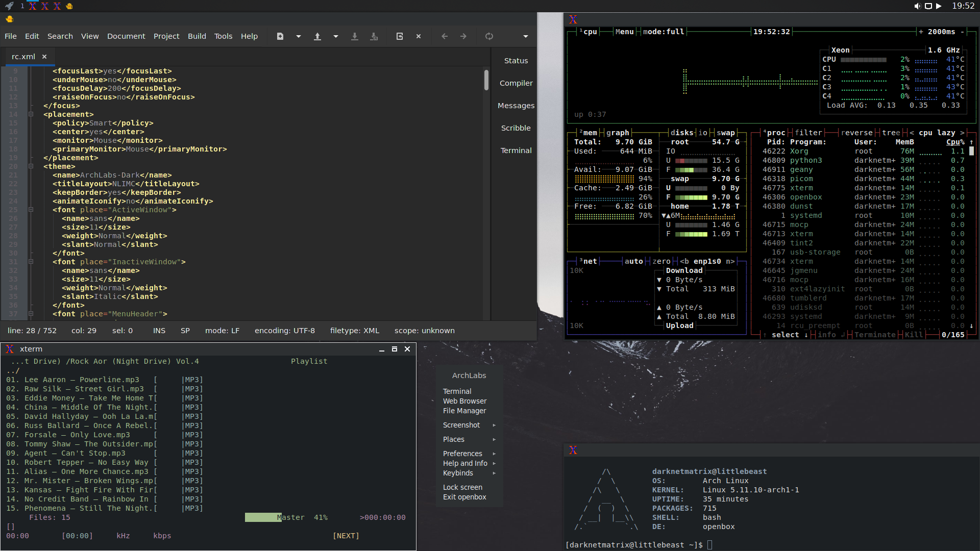The width and height of the screenshot is (980, 551).
Task: Toggle mode:full in btop header
Action: [x=664, y=32]
